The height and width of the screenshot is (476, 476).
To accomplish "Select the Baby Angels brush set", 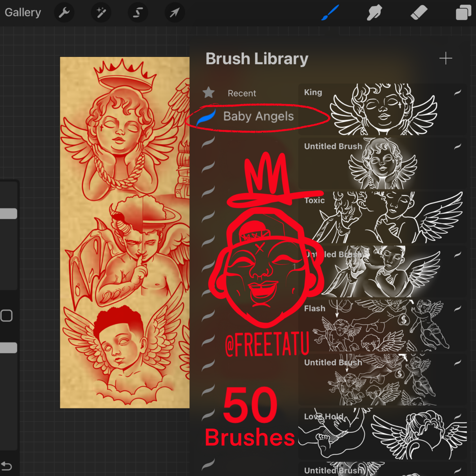I will pyautogui.click(x=258, y=116).
